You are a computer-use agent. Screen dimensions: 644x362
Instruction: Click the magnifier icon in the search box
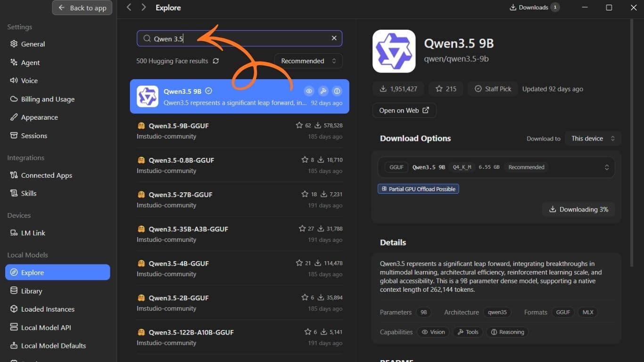pyautogui.click(x=147, y=39)
